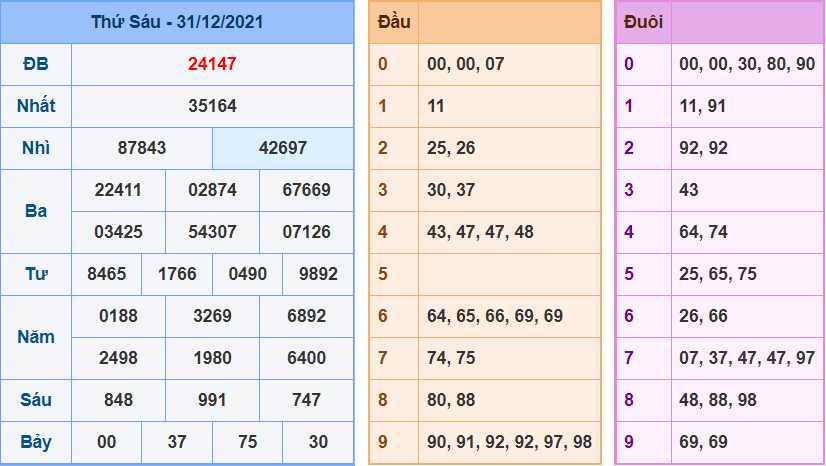826x466 pixels.
Task: Select Đầu row values 43, 47, 47, 48
Action: (x=480, y=232)
